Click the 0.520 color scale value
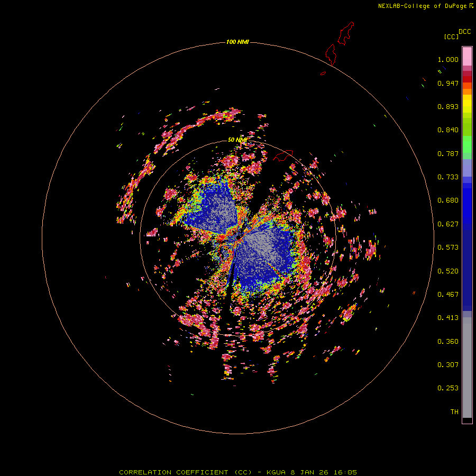The image size is (476, 476). click(x=448, y=271)
